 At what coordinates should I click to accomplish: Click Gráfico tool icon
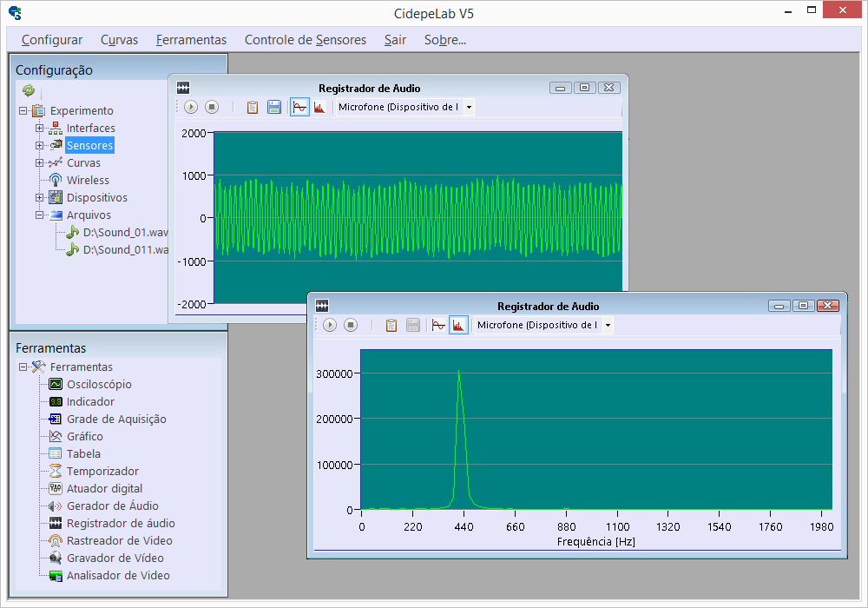[56, 436]
